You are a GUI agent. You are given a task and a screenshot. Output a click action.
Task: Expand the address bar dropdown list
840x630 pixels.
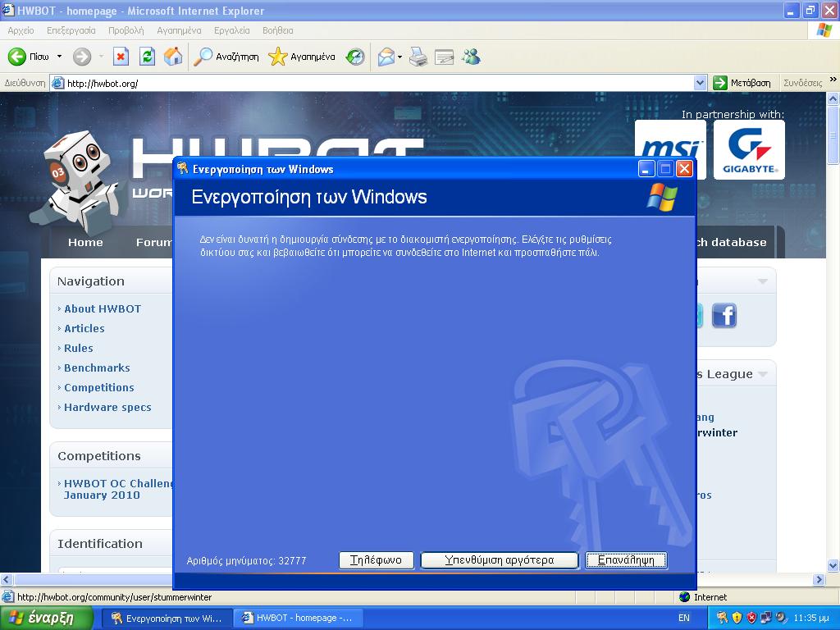tap(700, 83)
